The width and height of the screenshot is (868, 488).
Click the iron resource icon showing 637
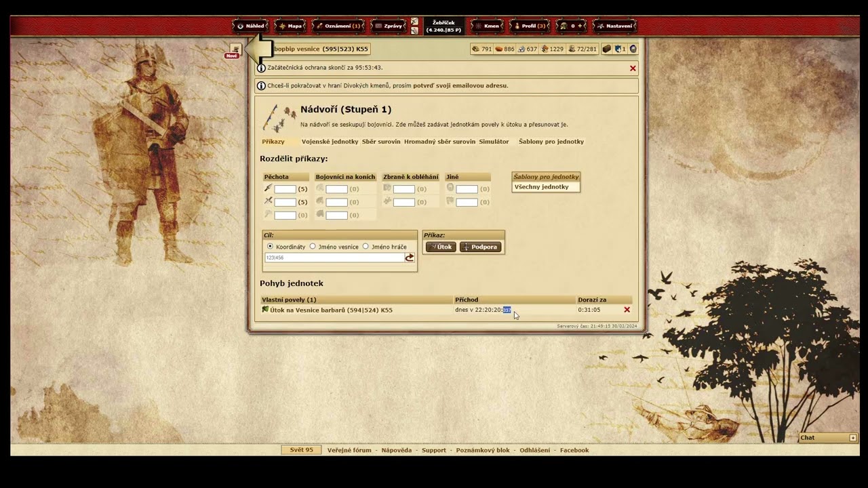[521, 49]
